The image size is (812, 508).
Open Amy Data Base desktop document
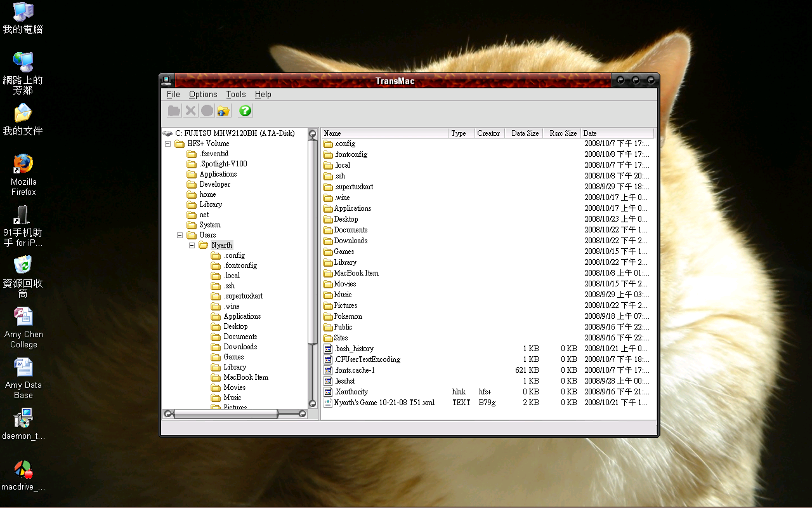pos(23,367)
